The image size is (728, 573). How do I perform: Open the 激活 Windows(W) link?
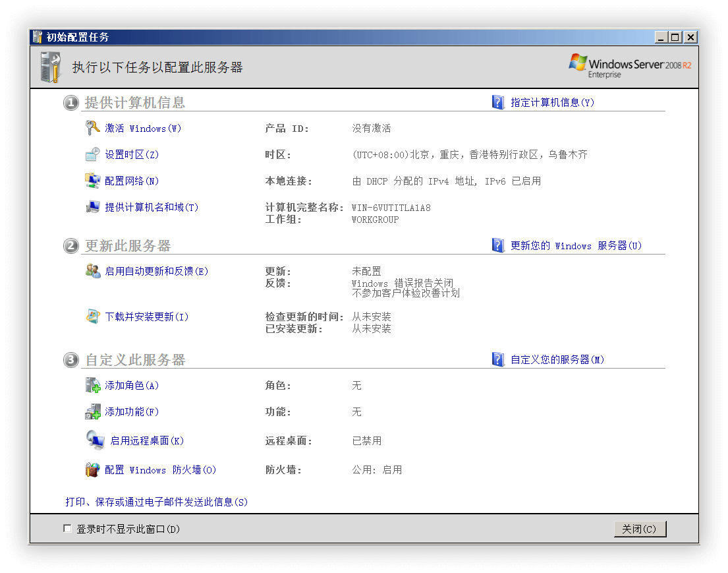pos(143,129)
